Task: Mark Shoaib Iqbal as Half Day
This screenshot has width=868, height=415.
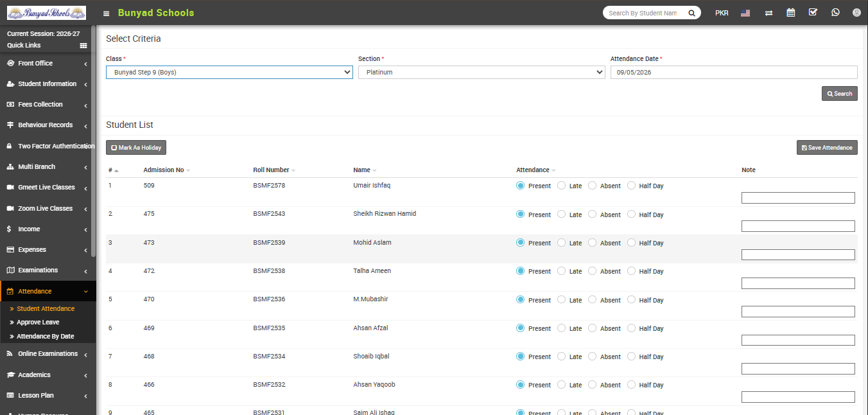Action: [631, 356]
